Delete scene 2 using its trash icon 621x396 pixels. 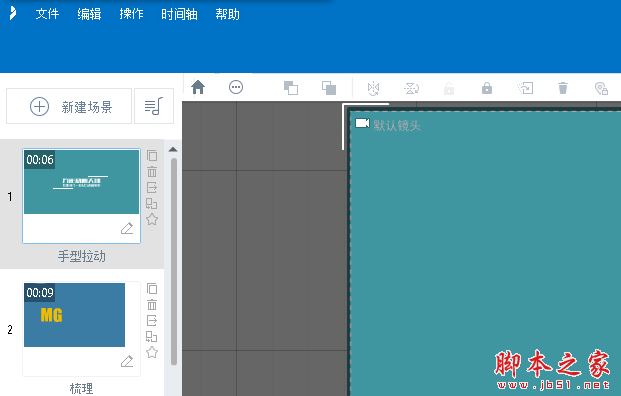152,305
